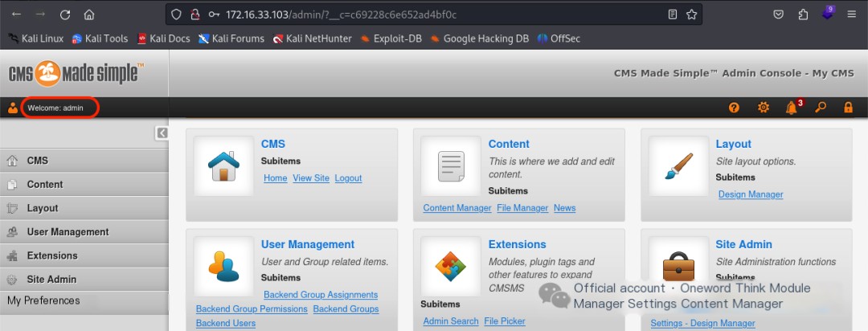Open the Kali NetHunter bookmark

click(x=312, y=39)
